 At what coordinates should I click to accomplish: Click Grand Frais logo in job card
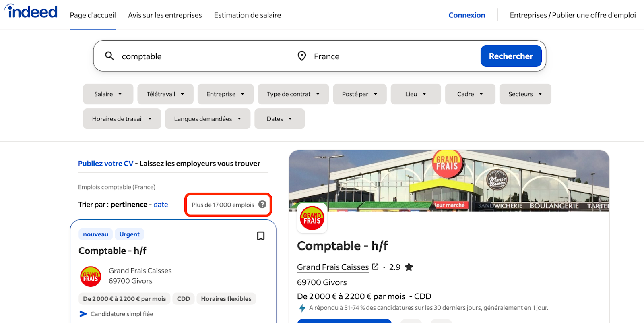point(91,276)
